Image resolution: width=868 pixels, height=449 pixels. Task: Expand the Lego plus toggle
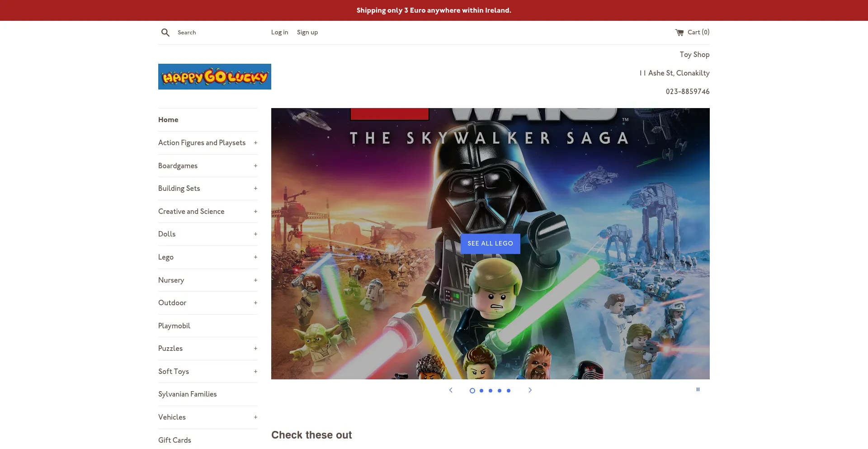255,257
